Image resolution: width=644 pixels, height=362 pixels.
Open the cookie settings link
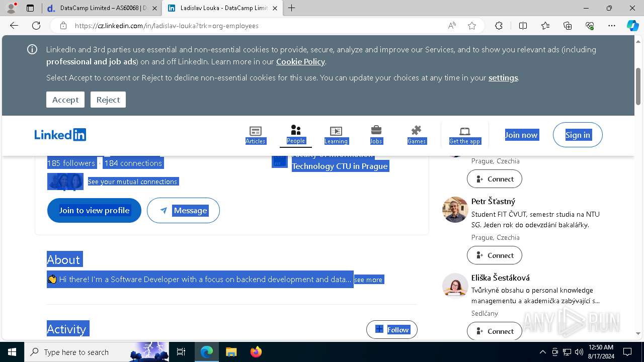pyautogui.click(x=503, y=77)
